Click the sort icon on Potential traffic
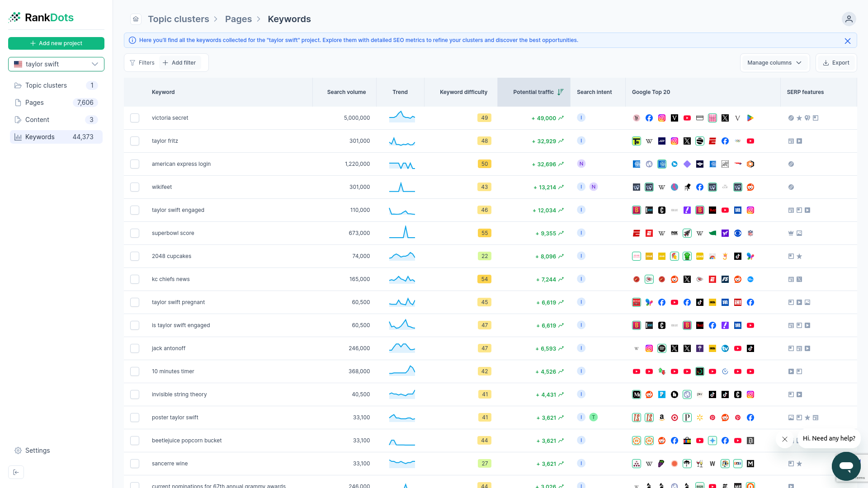The width and height of the screenshot is (868, 488). coord(561,92)
